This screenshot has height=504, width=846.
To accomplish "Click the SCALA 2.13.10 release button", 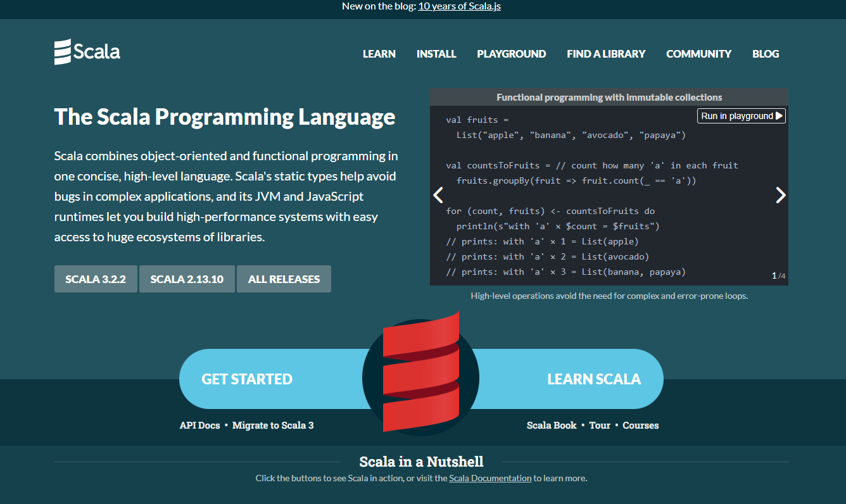I will click(187, 279).
